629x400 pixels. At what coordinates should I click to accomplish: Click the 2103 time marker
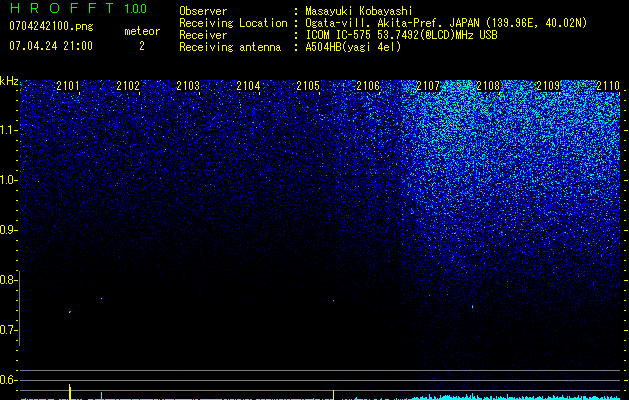coord(188,85)
